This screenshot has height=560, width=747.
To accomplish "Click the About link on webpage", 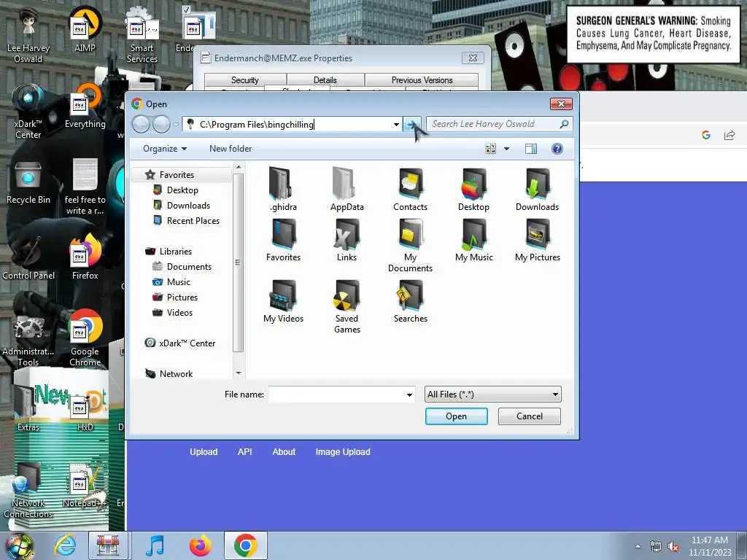I will point(284,452).
